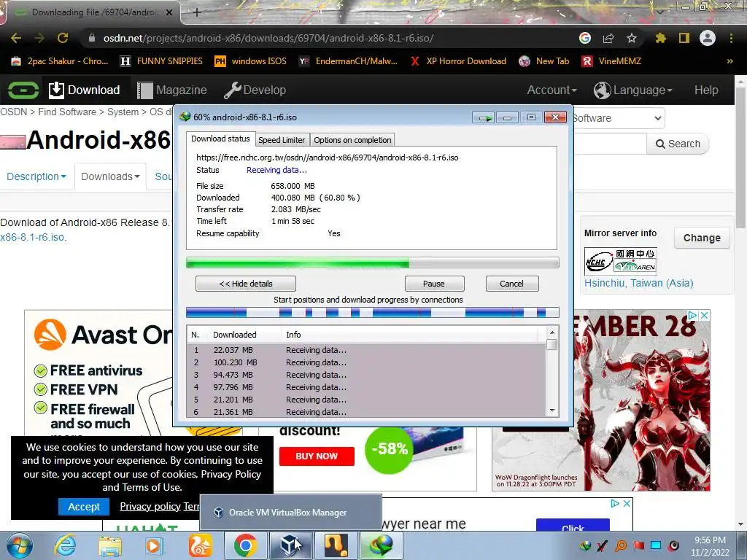Open 2pac Shakur bookmark

pos(60,61)
